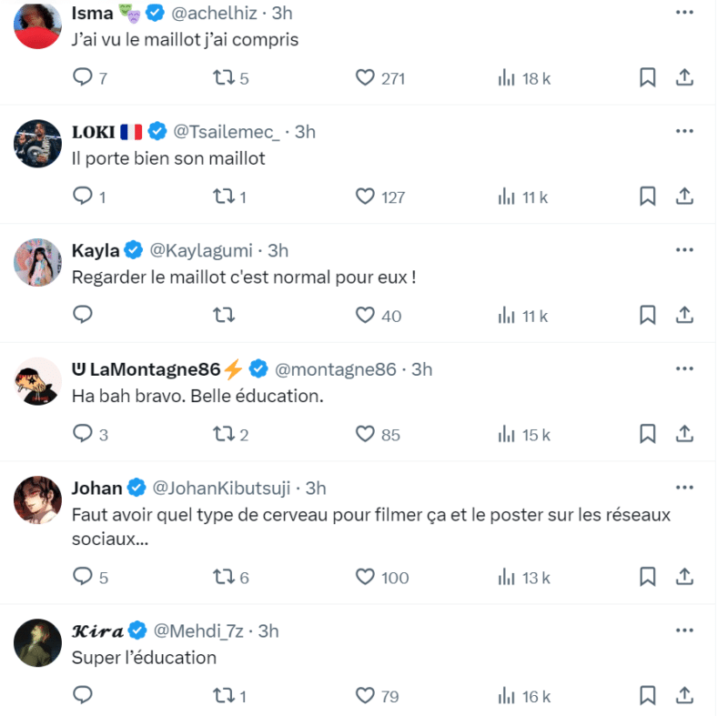Reply to Kira's 'Super l'éducation' tweet

83,696
